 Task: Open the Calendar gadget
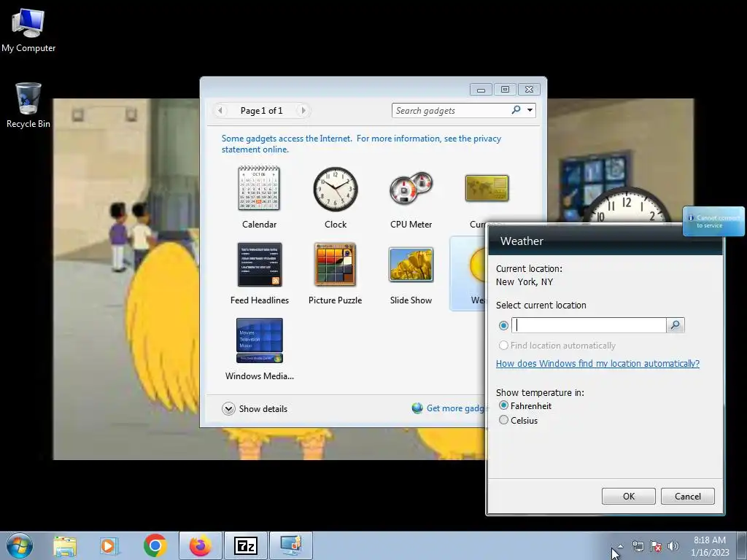(x=259, y=189)
